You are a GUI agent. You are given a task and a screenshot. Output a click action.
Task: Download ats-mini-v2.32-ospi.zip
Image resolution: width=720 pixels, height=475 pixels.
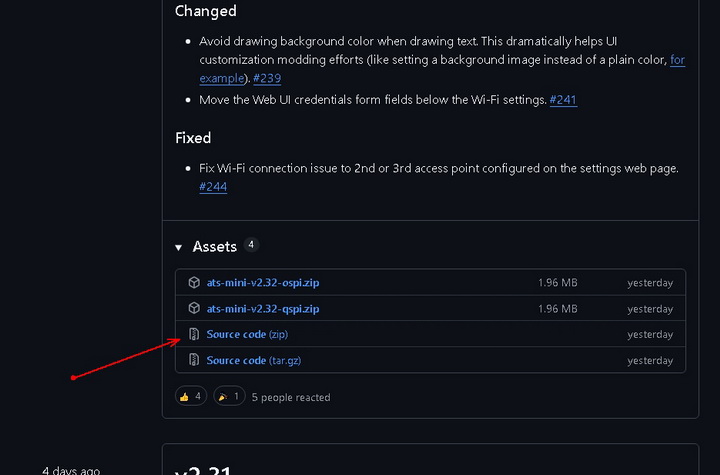pyautogui.click(x=263, y=283)
